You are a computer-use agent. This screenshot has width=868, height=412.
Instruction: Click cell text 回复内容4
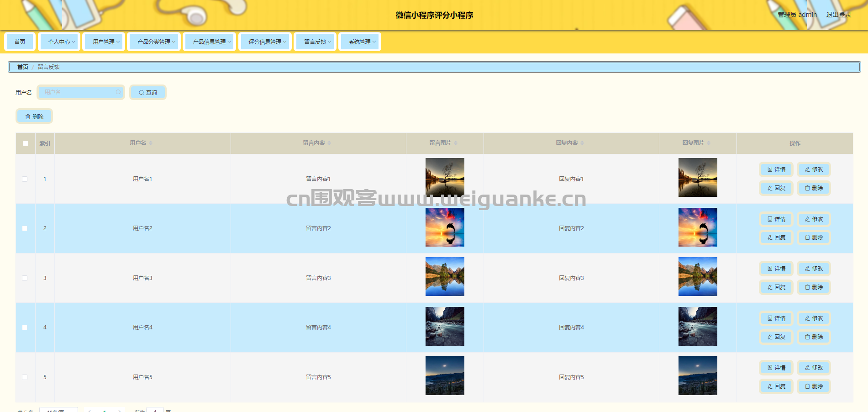pos(571,327)
